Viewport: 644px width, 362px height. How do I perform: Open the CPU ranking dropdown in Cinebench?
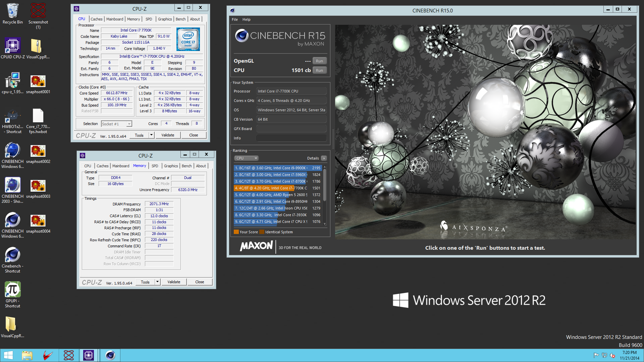coord(246,158)
